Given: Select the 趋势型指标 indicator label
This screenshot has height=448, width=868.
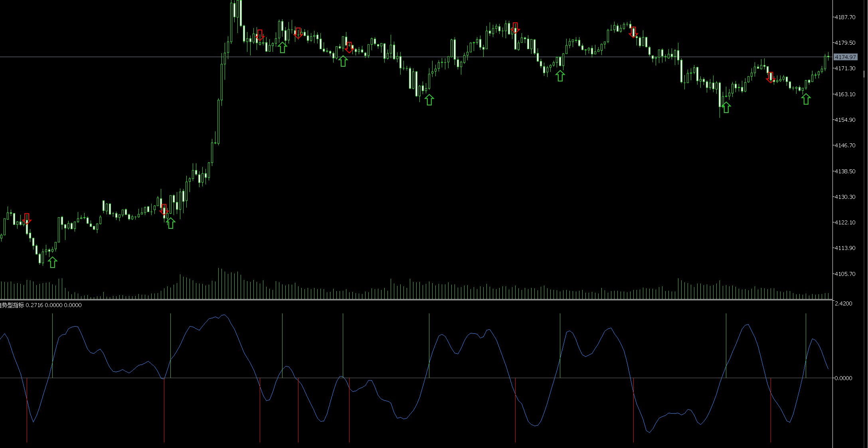Looking at the screenshot, I should tap(12, 305).
